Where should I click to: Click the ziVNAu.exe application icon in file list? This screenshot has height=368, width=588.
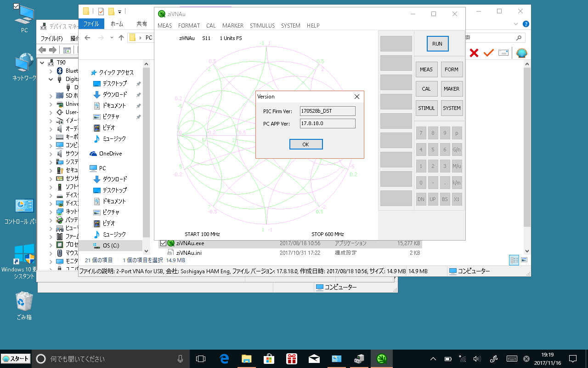tap(171, 243)
